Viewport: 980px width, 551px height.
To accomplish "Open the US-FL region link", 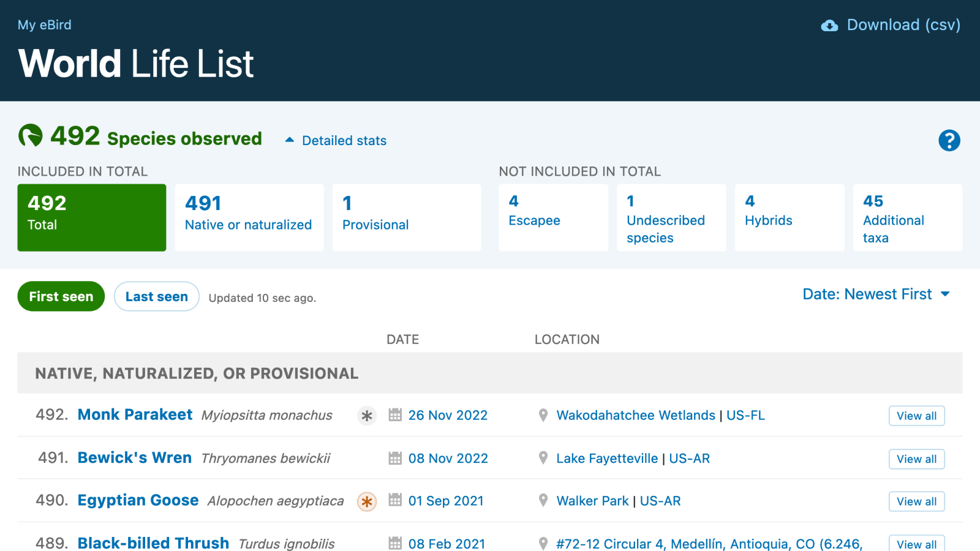I will [x=745, y=415].
